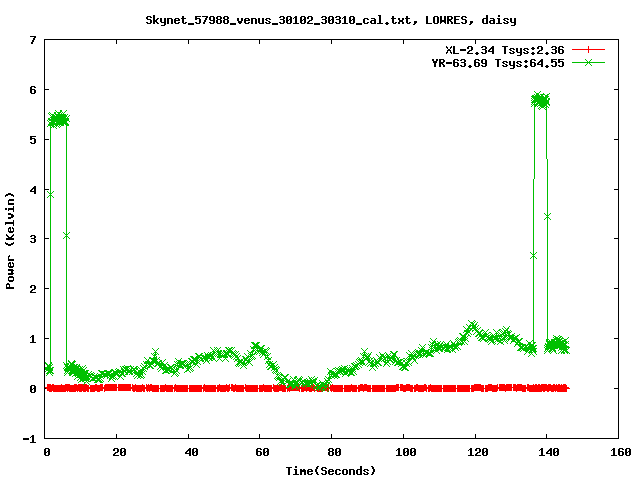Click x-axis tick label 80
640x480 pixels.
334,452
